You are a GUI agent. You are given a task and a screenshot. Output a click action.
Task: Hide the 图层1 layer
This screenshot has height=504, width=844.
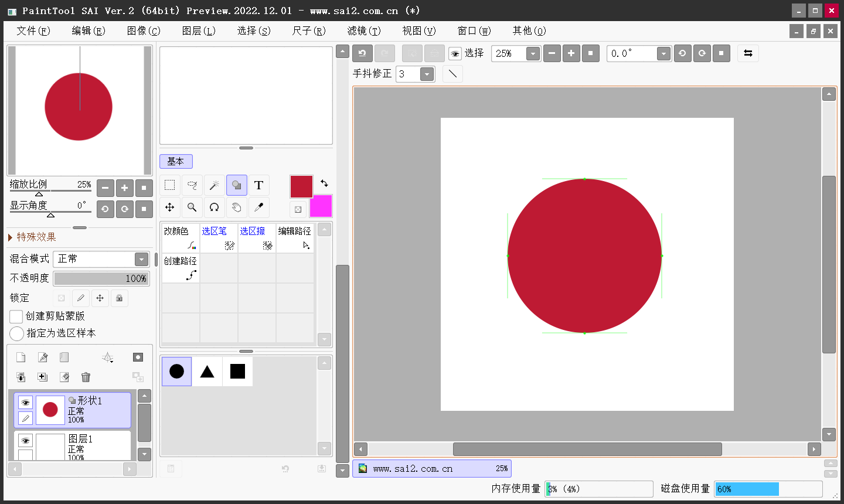click(25, 441)
